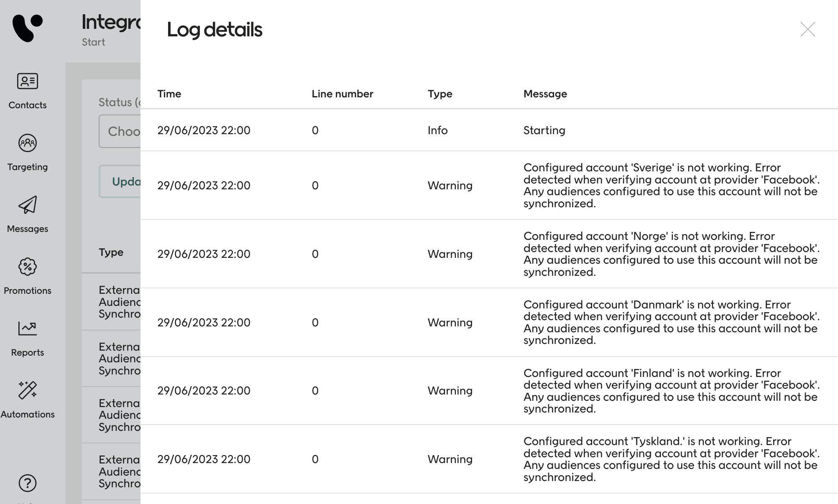This screenshot has height=504, width=838.
Task: Sort logs by the Line number column
Action: point(342,94)
